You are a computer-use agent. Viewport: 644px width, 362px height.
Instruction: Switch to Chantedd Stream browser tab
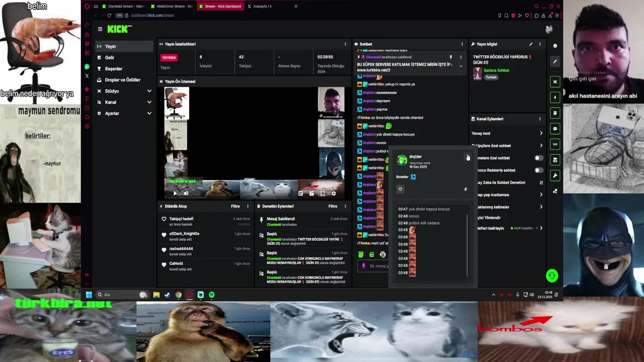point(123,7)
